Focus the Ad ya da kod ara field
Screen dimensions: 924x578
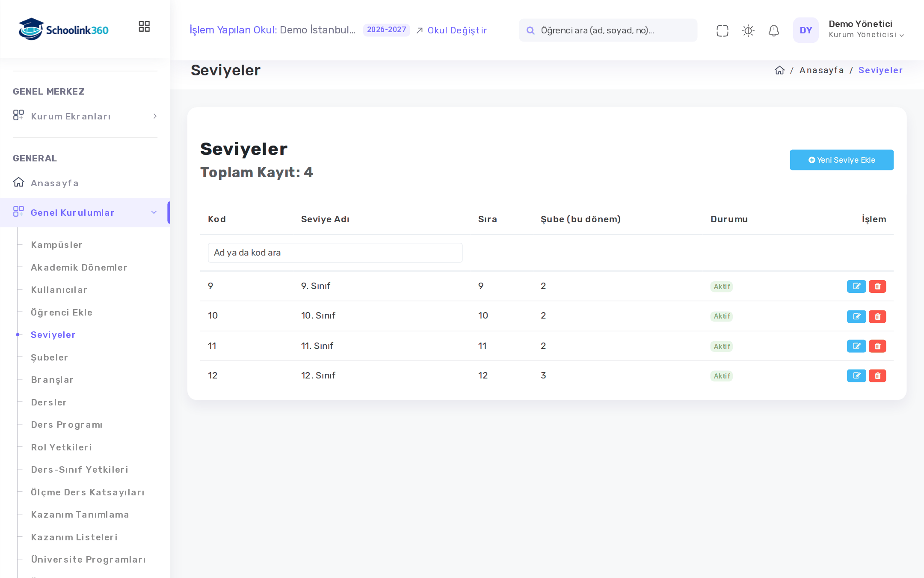point(335,253)
